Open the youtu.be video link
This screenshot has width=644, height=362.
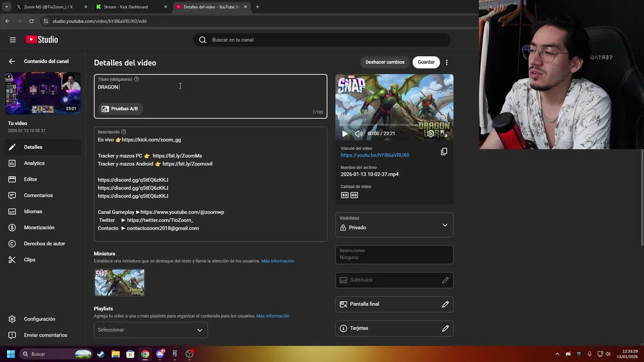coord(375,155)
